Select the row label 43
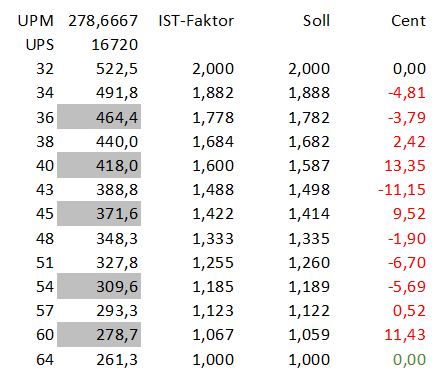439x374 pixels. pos(45,190)
